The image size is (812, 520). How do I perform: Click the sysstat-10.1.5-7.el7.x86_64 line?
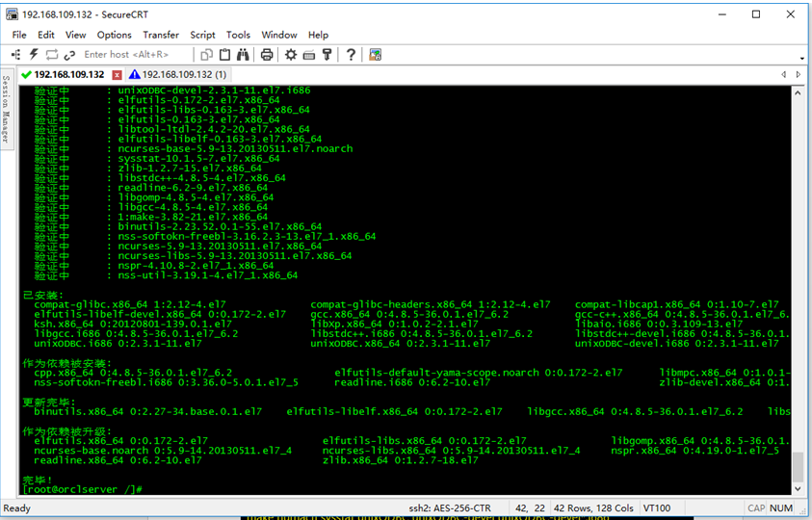[x=198, y=159]
